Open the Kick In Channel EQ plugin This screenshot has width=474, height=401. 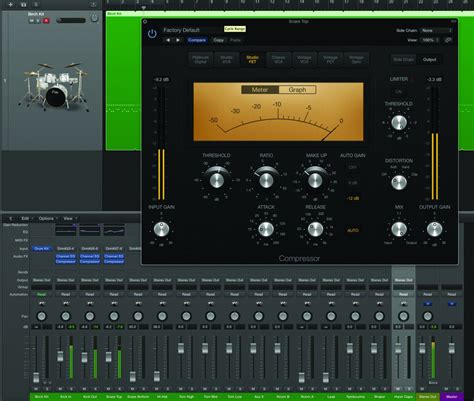[x=65, y=256]
